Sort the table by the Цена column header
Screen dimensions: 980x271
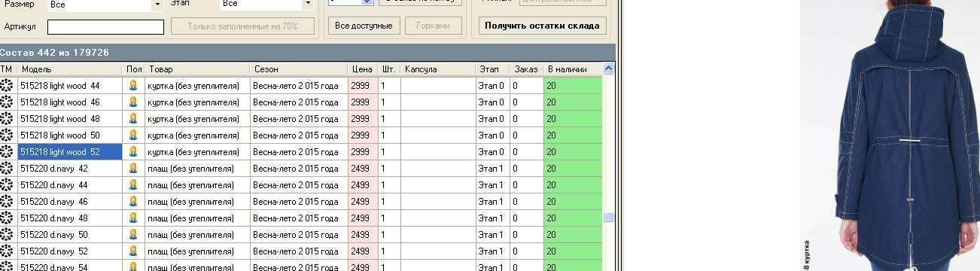point(363,69)
